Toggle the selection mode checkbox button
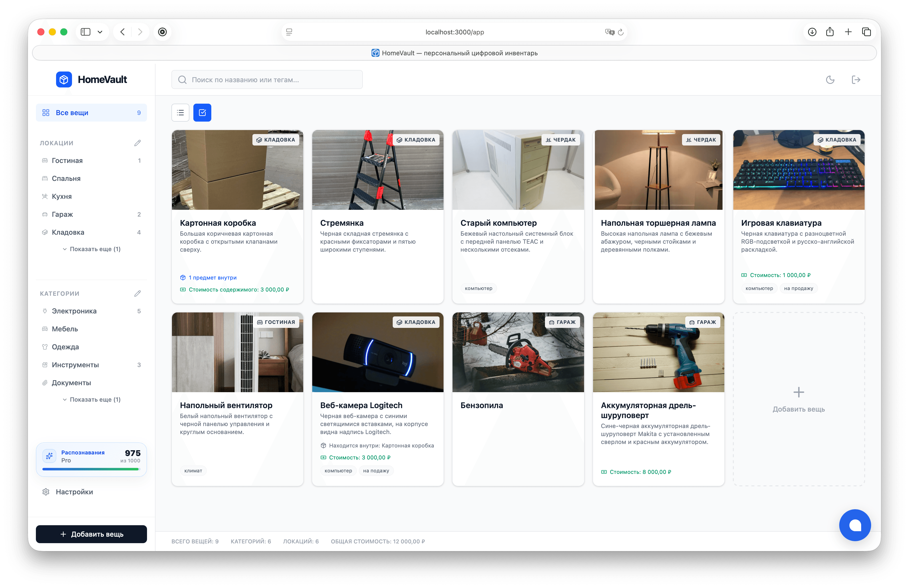The height and width of the screenshot is (588, 909). [x=202, y=113]
